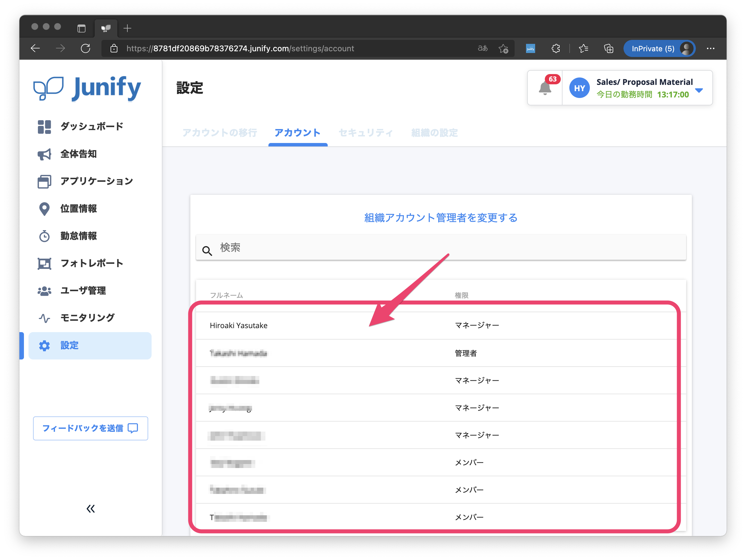Expand the Sales/Proposal Material dropdown arrow
The width and height of the screenshot is (746, 560).
pyautogui.click(x=699, y=90)
